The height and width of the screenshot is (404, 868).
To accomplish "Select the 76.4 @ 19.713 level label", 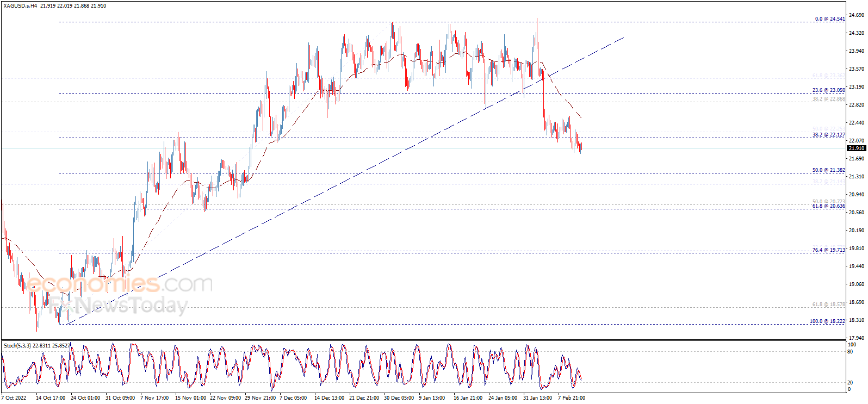I will (x=829, y=250).
